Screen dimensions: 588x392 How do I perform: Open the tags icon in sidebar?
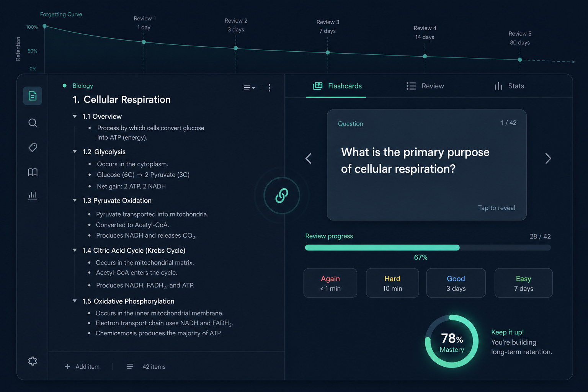(x=33, y=147)
